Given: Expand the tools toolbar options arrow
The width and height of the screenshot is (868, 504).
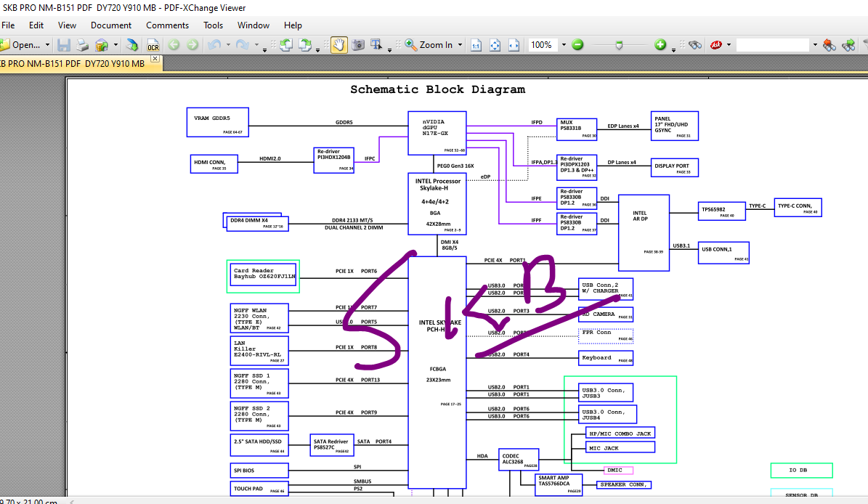Looking at the screenshot, I should 390,50.
